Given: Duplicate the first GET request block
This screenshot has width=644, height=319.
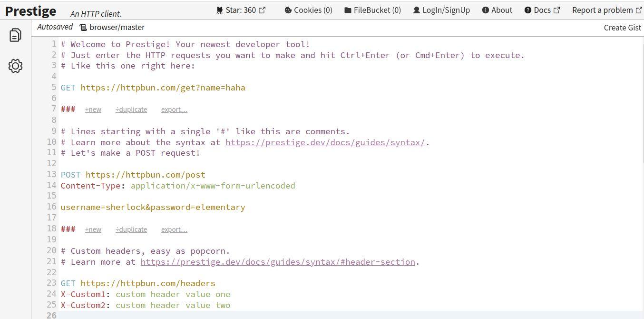Looking at the screenshot, I should (131, 110).
